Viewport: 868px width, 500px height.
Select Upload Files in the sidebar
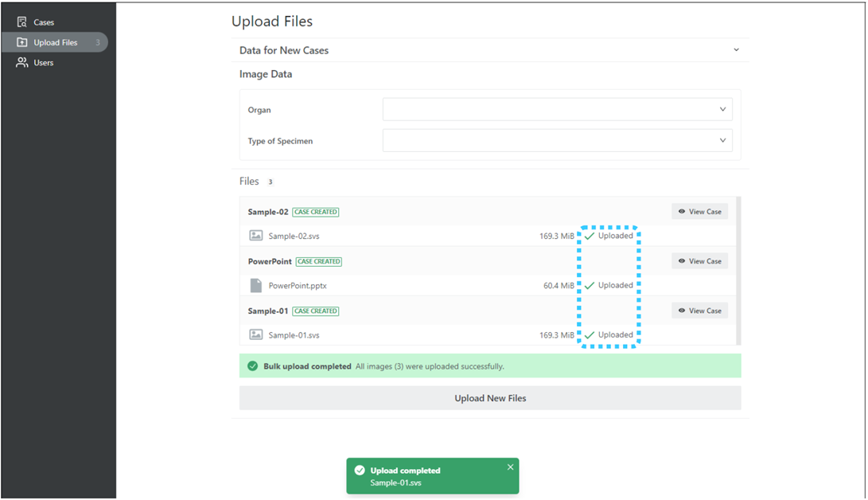pyautogui.click(x=54, y=42)
